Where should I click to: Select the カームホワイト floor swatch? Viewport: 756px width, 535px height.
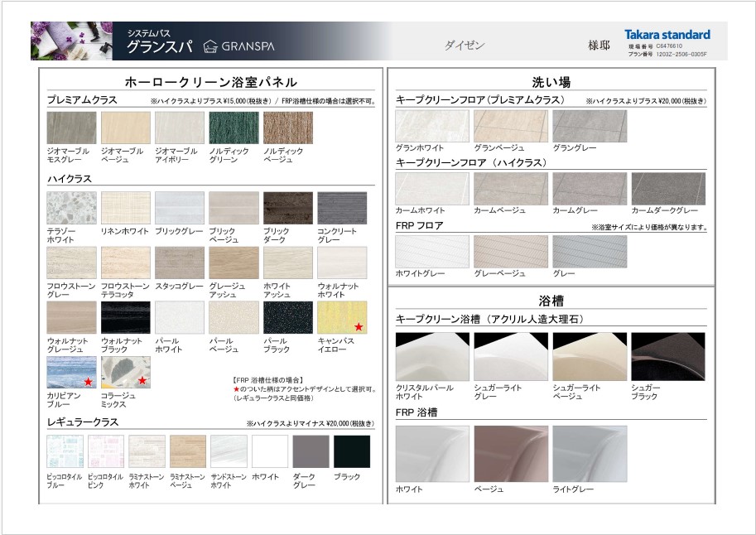432,189
